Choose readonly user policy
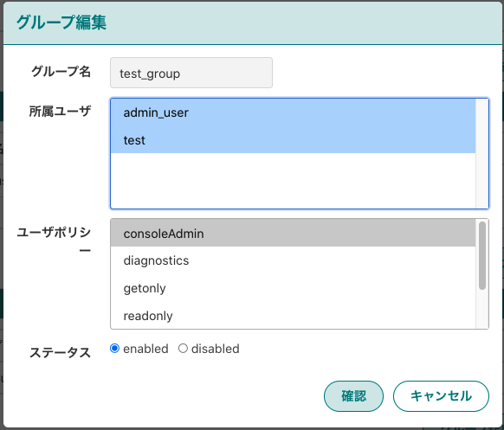 tap(294, 315)
